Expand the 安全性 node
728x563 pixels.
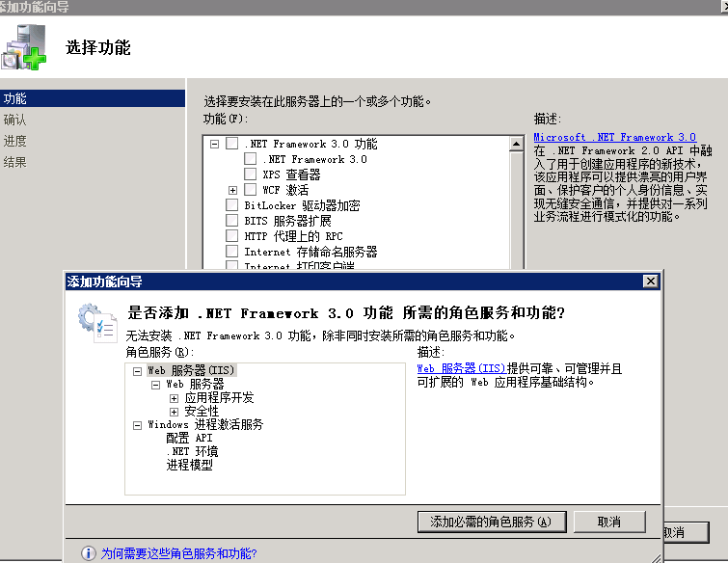point(174,412)
